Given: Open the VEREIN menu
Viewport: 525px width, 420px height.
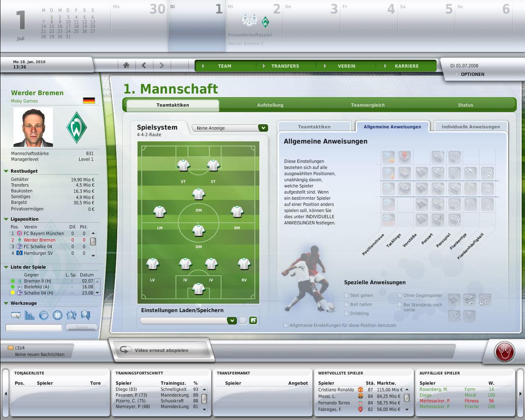Looking at the screenshot, I should click(346, 66).
